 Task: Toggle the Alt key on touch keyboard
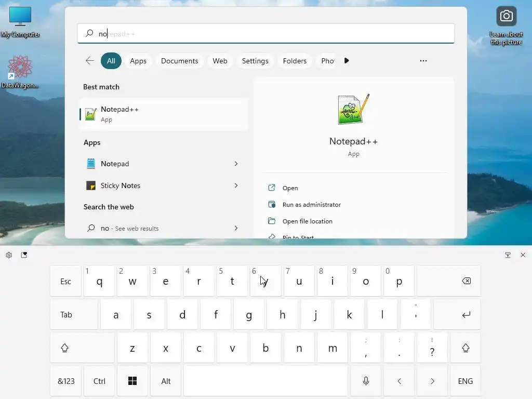[166, 381]
